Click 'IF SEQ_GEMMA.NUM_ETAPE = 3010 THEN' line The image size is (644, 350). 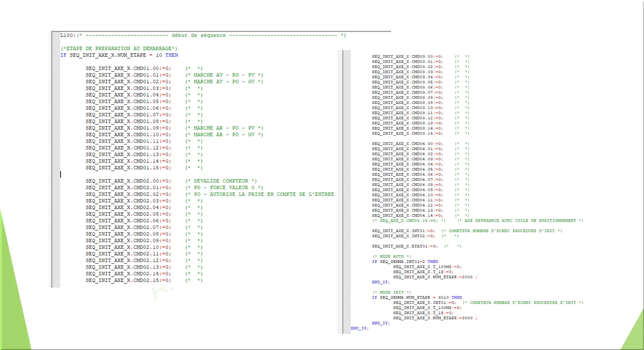(x=417, y=298)
